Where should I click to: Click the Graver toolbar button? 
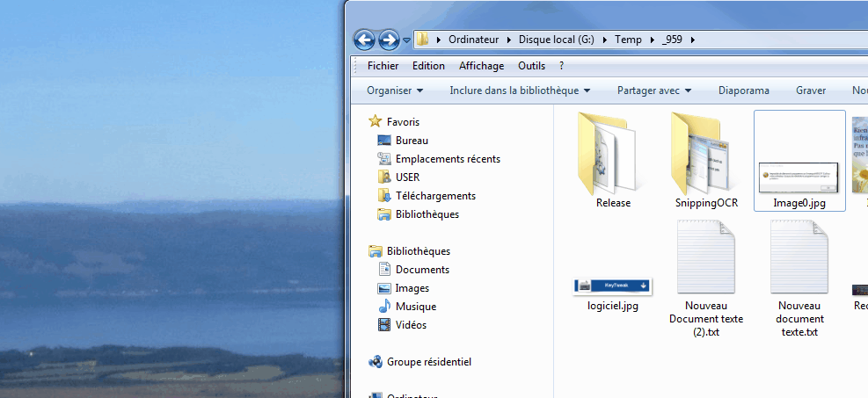pos(811,90)
